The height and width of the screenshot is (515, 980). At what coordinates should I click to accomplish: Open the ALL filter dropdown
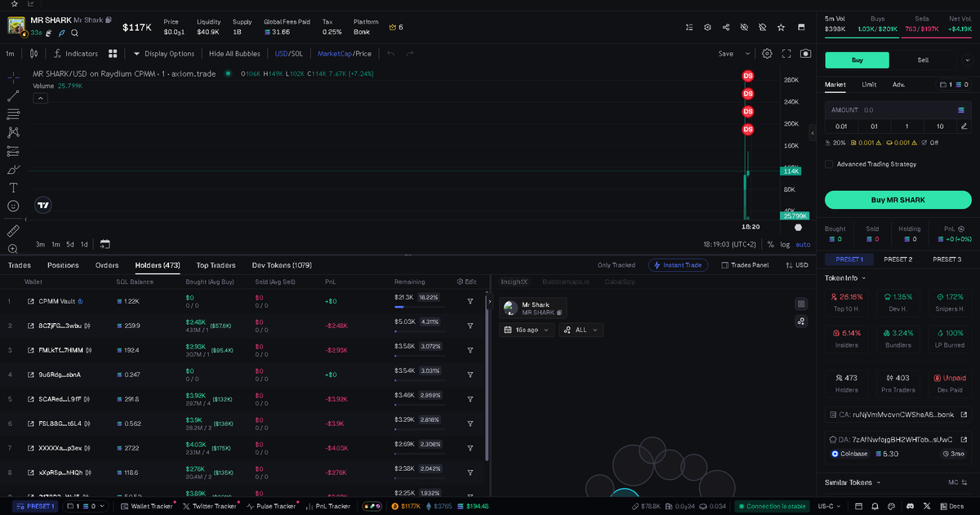[x=583, y=330]
